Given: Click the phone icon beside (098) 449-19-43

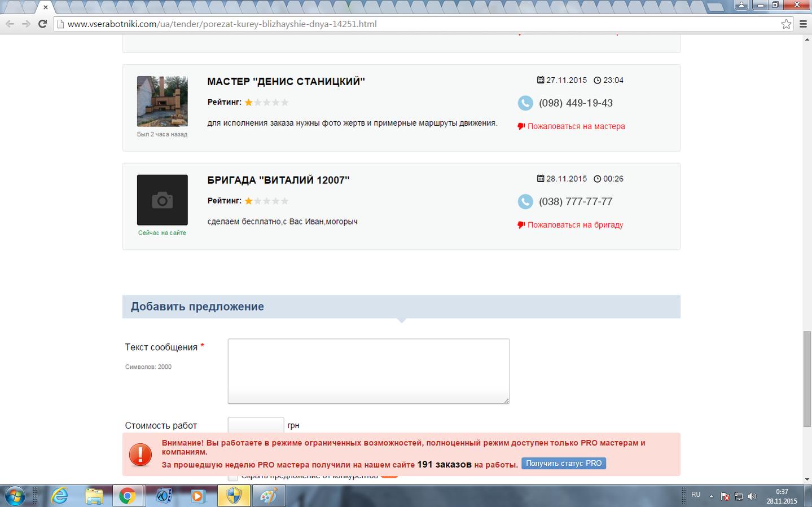Looking at the screenshot, I should pos(525,103).
